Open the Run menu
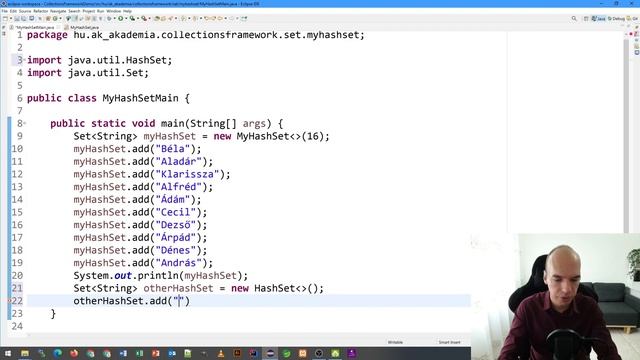Viewport: 640px width, 360px height. [x=100, y=11]
